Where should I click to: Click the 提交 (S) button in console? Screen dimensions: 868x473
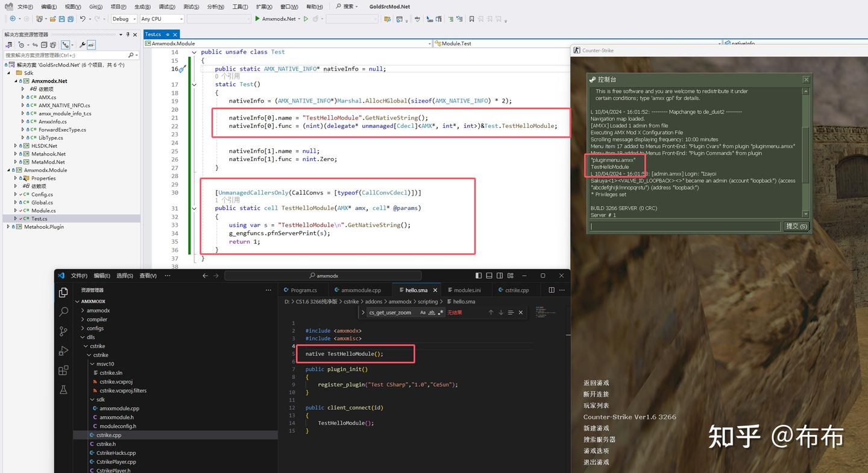pos(796,226)
